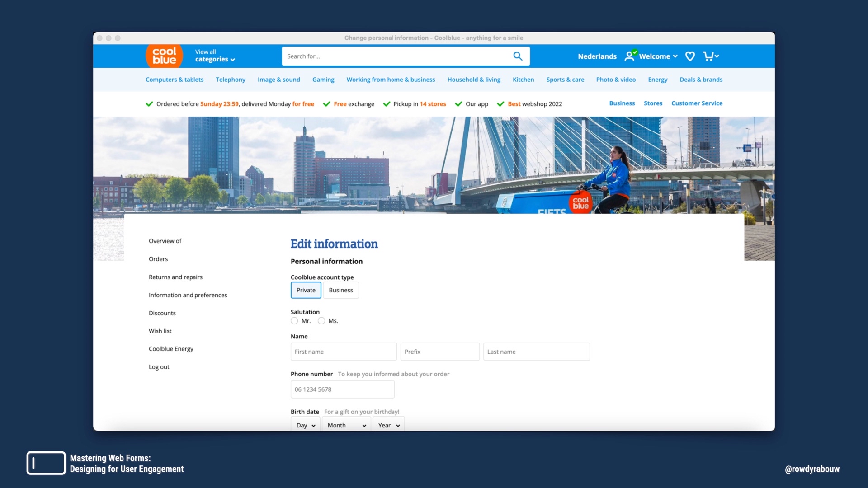Click the form icon in footer
The height and width of the screenshot is (488, 868).
(46, 463)
